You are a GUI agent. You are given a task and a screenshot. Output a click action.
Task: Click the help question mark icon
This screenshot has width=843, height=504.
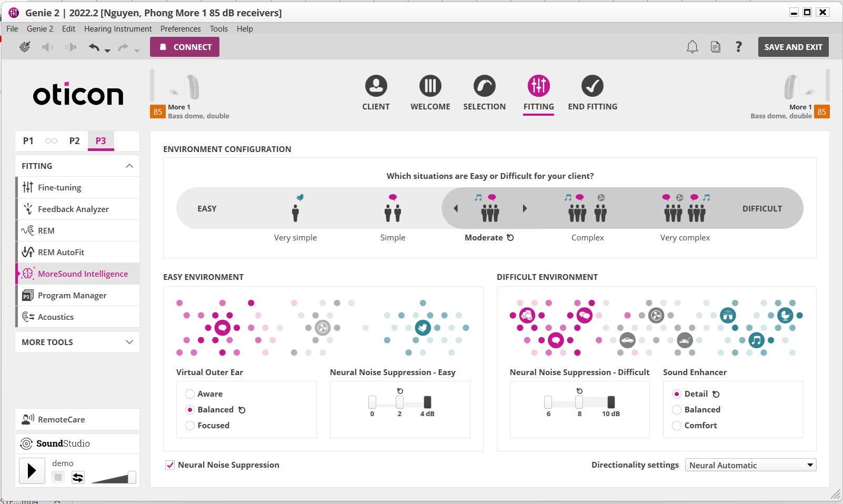tap(738, 47)
